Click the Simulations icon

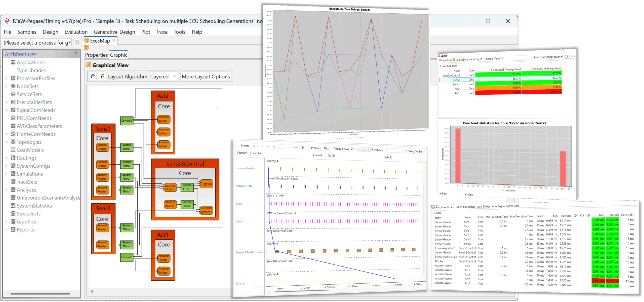pos(13,174)
